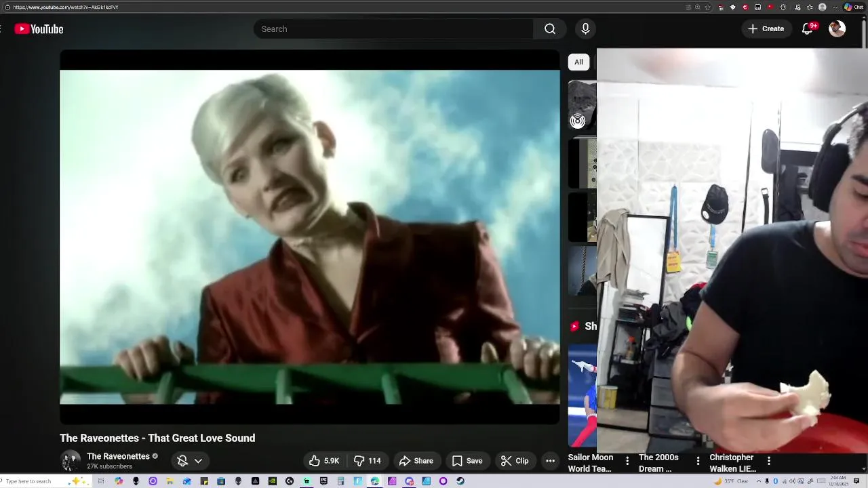Toggle Bluetooth tray icon
868x488 pixels.
[x=776, y=481]
